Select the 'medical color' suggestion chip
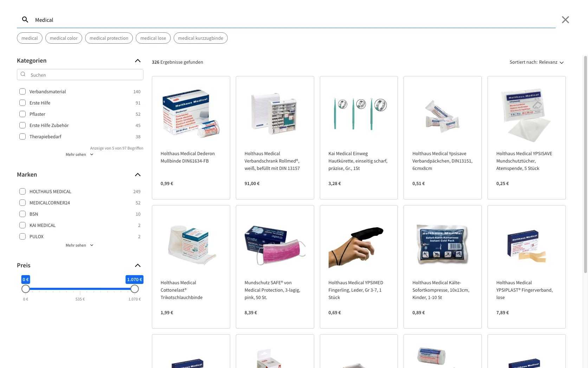 (x=64, y=38)
